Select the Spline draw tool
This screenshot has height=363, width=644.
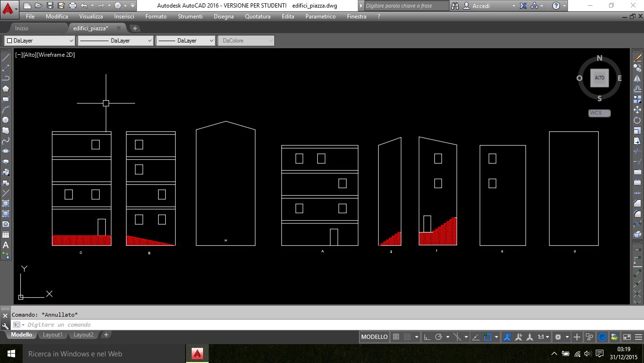point(6,141)
